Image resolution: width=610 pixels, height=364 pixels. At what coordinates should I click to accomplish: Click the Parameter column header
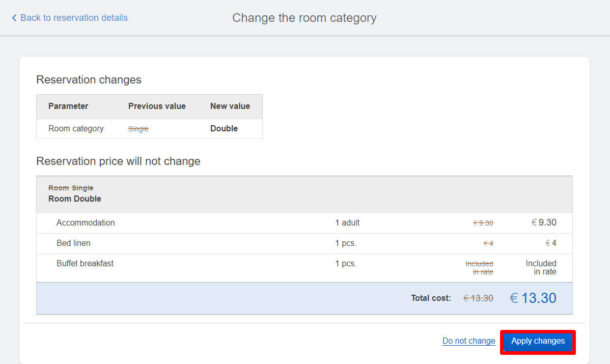[68, 106]
